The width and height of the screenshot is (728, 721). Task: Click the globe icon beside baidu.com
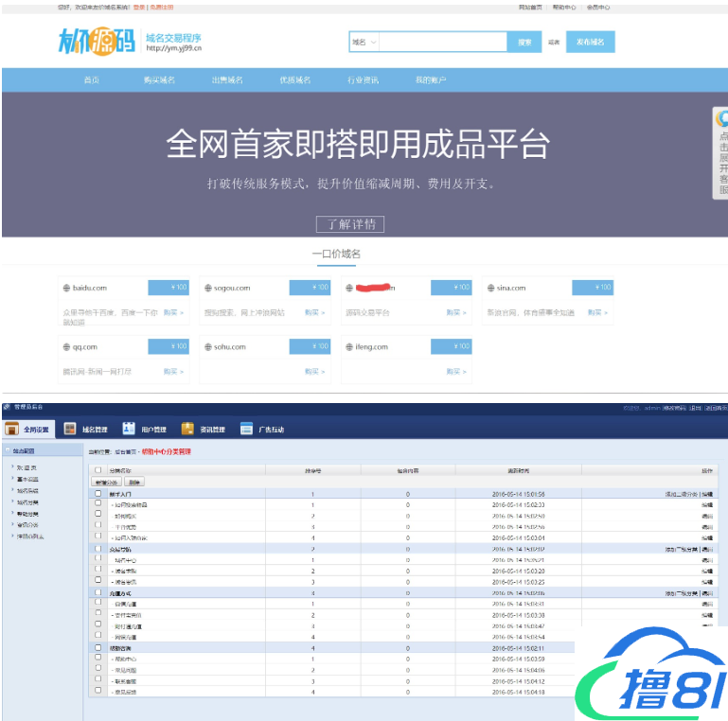click(x=65, y=288)
